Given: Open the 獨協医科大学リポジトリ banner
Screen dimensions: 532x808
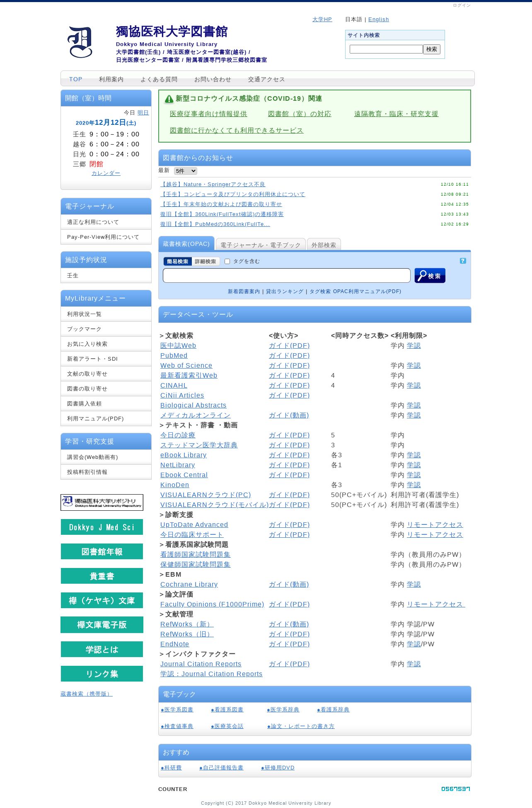Looking at the screenshot, I should pos(102,502).
